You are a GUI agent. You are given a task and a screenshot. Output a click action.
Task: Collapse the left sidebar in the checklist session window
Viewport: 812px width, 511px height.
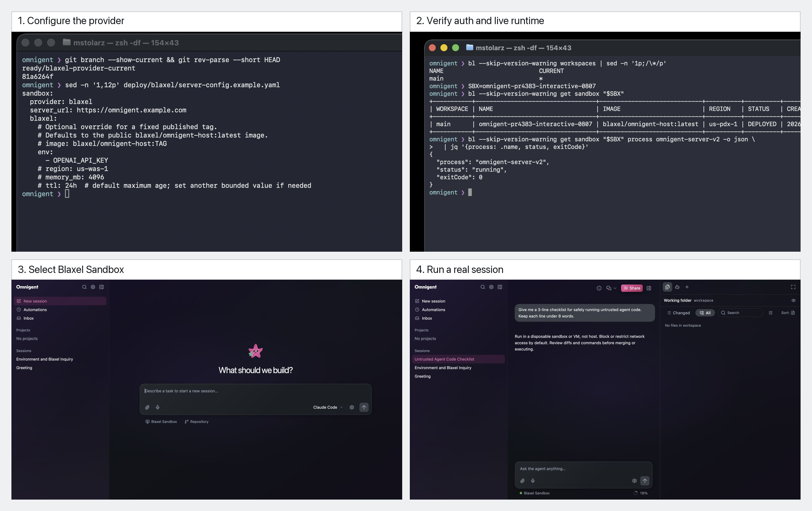pyautogui.click(x=500, y=287)
